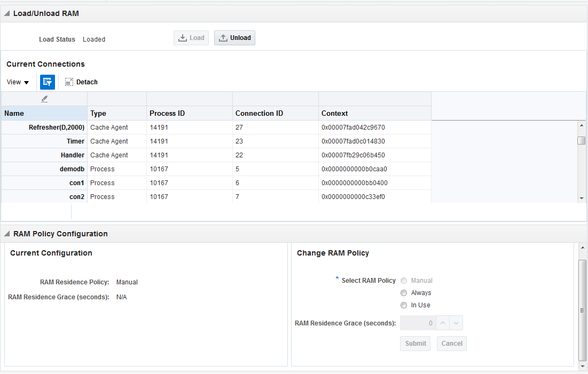Image resolution: width=588 pixels, height=374 pixels.
Task: Collapse the RAM Policy Configuration section
Action: (x=6, y=234)
